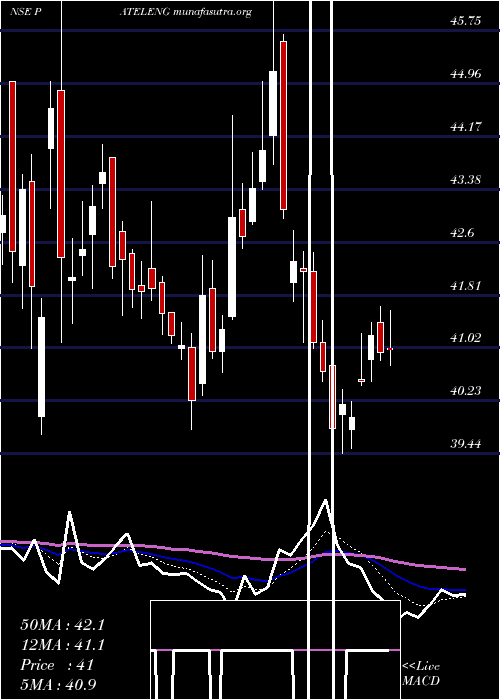Viewport: 500px width, 700px height.
Task: Click the 5MA : 40.9 readout
Action: (59, 685)
